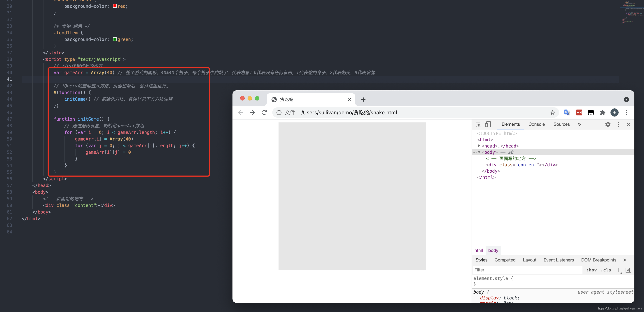The width and height of the screenshot is (644, 312).
Task: Open the red dots extension icon
Action: point(579,113)
